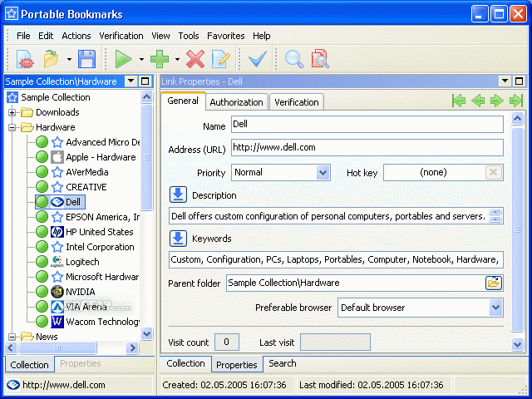Collapse the News folder
Viewport: 532px width, 399px height.
(12, 337)
